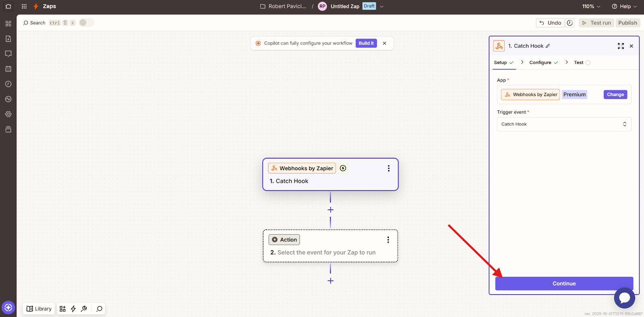Click the Build it button

366,43
